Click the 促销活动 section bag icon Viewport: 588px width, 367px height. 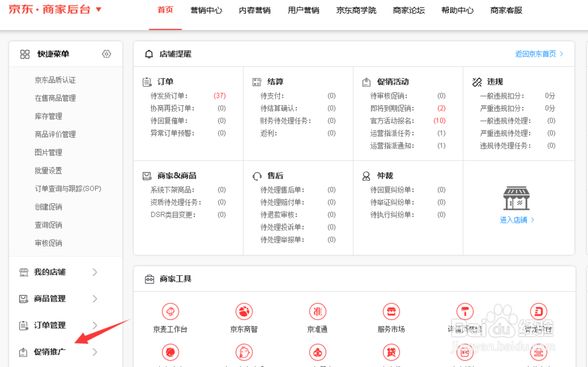366,82
